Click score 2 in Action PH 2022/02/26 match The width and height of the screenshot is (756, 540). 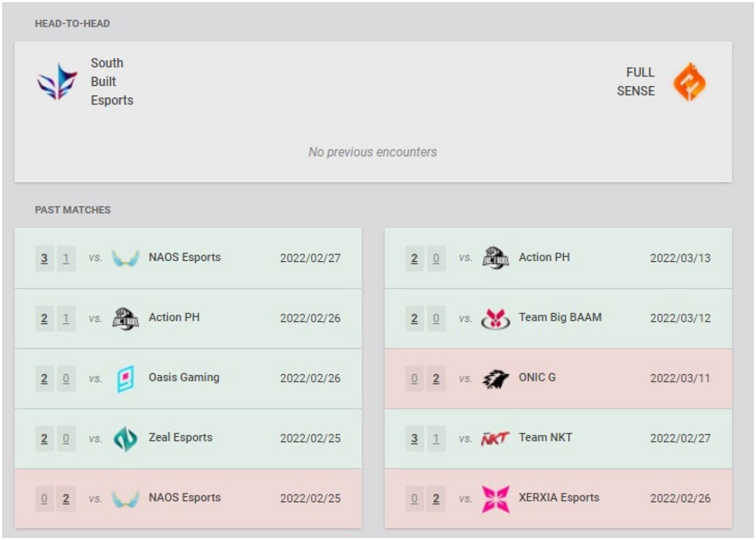pyautogui.click(x=44, y=319)
